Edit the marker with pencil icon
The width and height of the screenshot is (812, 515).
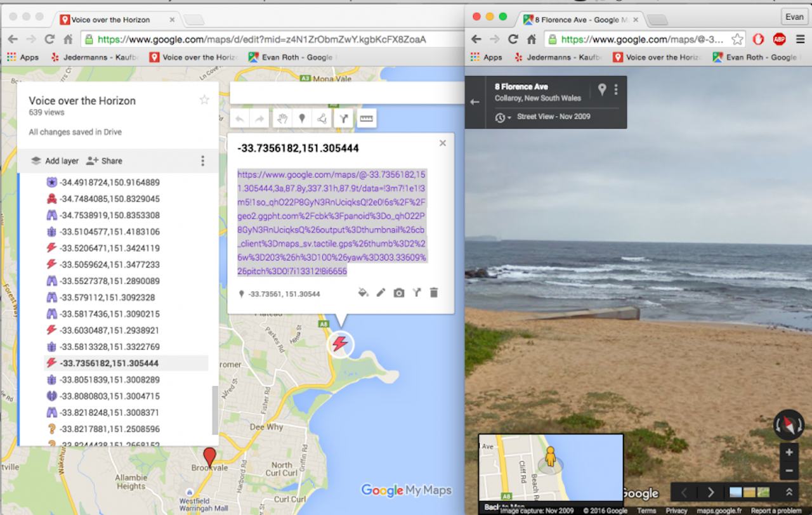point(381,293)
